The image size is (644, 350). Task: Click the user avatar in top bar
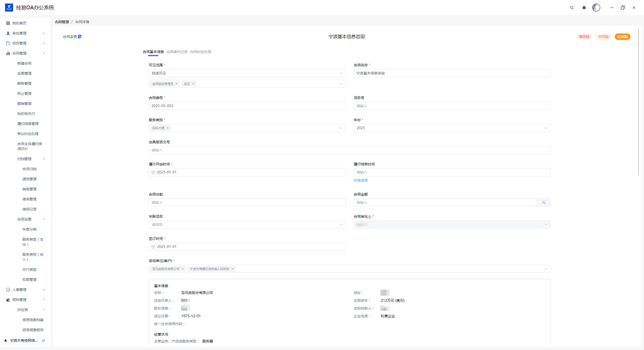(x=596, y=8)
